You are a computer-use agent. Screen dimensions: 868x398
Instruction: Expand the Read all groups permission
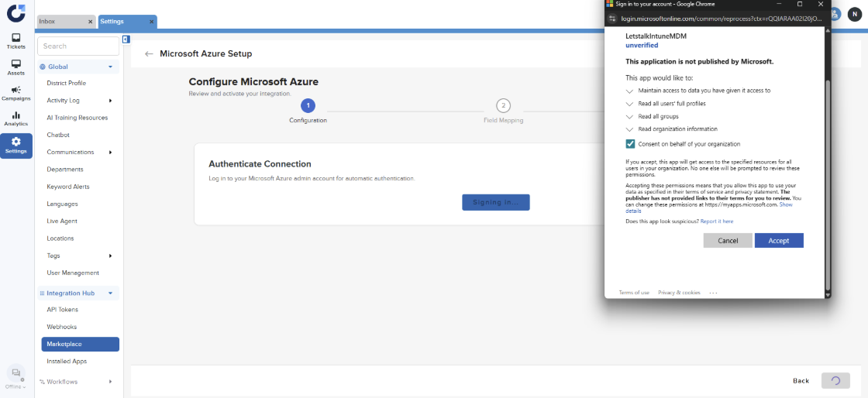click(x=629, y=116)
